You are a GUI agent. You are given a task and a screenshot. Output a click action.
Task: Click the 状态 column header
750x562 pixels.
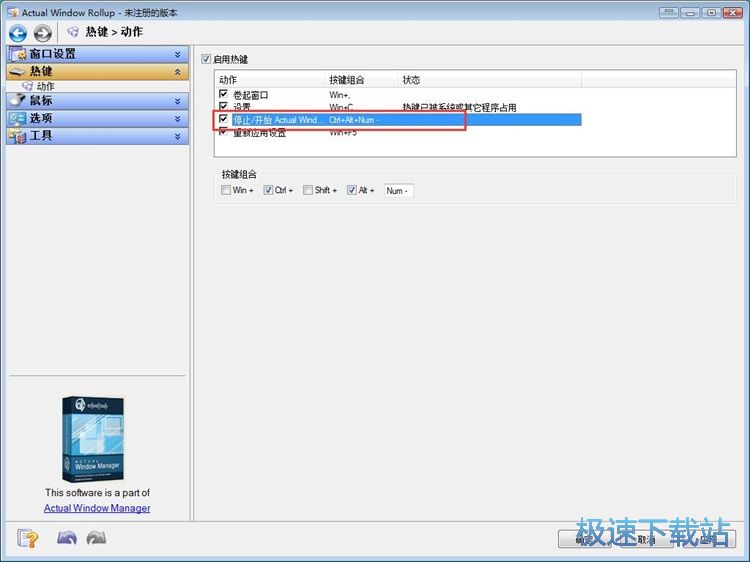(x=490, y=80)
